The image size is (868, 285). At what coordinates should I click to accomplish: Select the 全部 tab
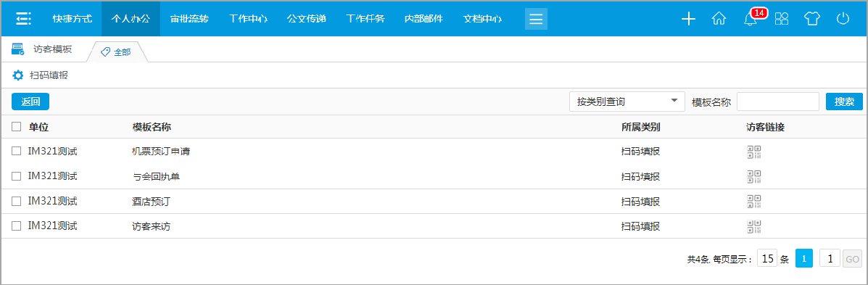(116, 52)
